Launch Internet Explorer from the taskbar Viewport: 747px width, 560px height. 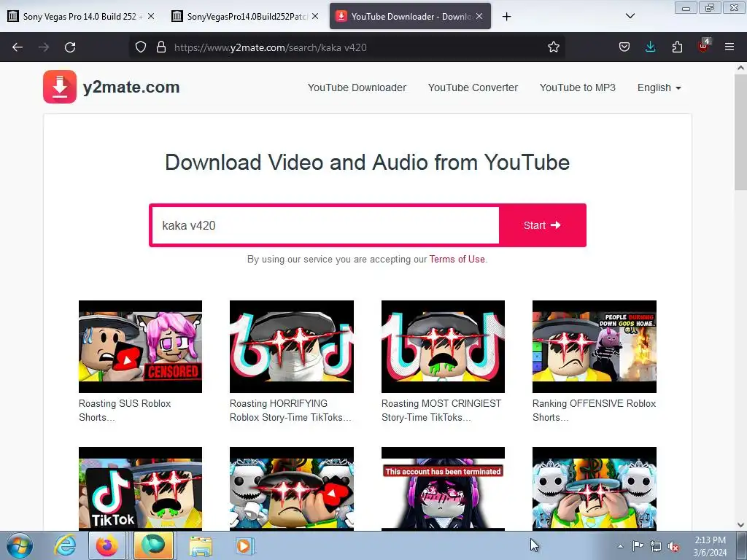(65, 545)
